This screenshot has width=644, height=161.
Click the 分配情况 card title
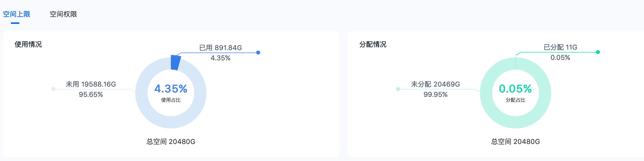373,45
